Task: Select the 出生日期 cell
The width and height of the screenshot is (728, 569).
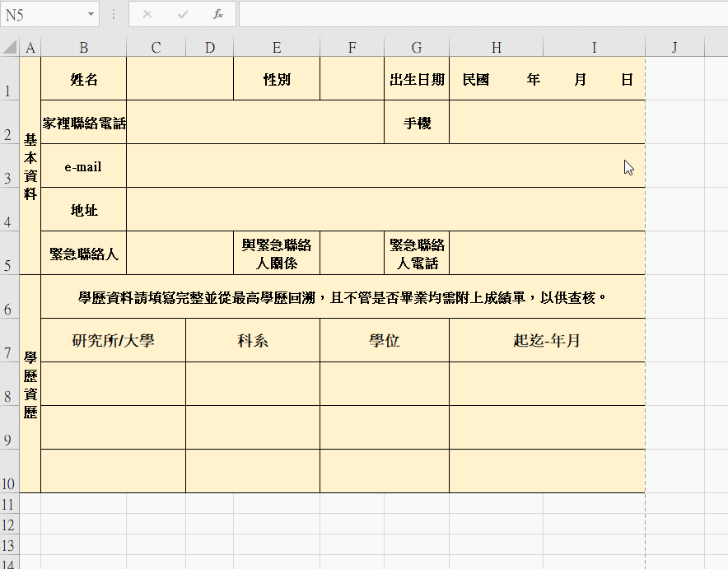Action: (417, 79)
